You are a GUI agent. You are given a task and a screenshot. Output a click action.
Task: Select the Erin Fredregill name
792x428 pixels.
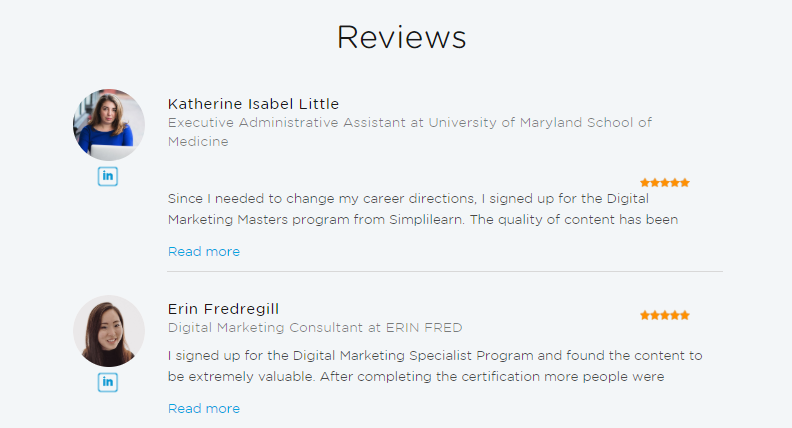(x=230, y=309)
